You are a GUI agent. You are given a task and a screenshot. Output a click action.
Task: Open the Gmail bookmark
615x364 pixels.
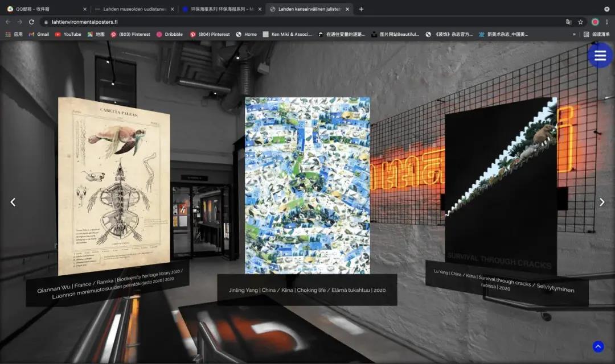(x=39, y=35)
